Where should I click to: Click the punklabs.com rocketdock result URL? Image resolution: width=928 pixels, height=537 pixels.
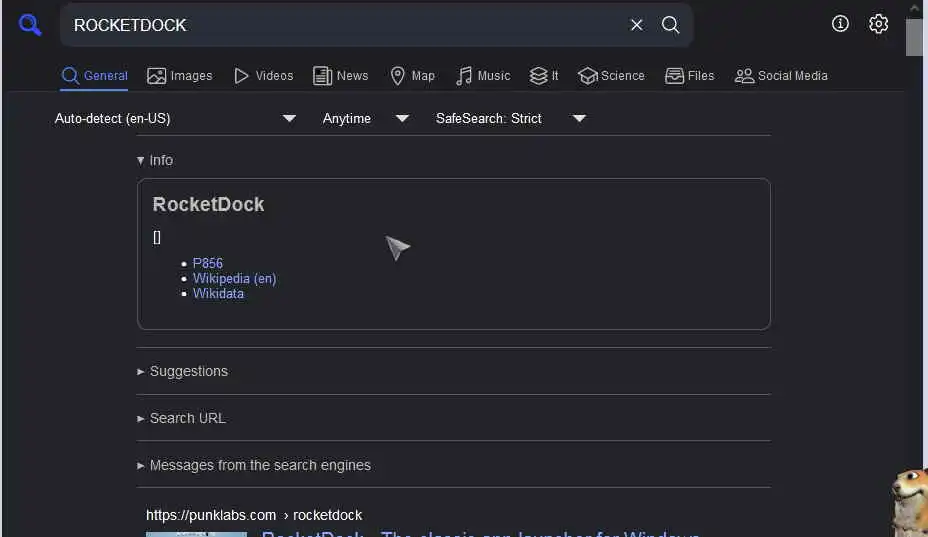tap(254, 515)
